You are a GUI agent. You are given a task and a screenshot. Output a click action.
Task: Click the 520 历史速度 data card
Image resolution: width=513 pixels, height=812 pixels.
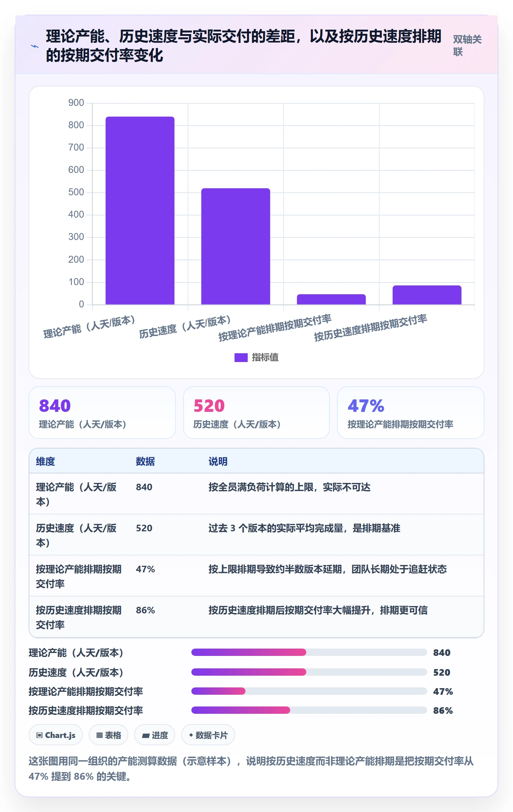click(256, 413)
